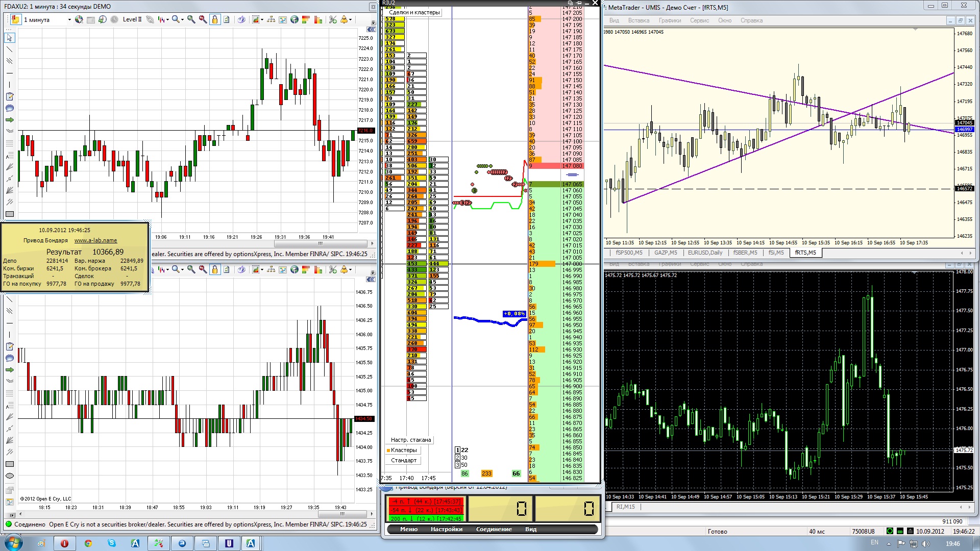Open the Настройки menu in Привод Бондаря

(446, 529)
